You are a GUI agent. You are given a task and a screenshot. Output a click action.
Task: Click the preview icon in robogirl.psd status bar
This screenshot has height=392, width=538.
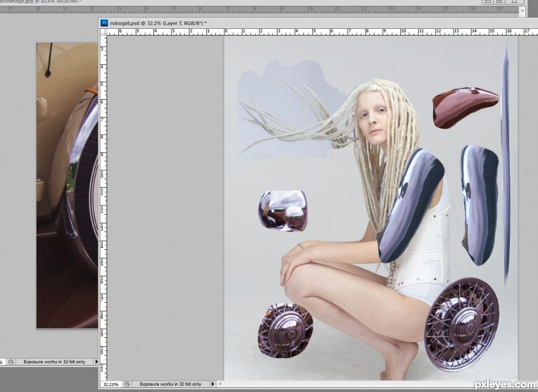127,384
